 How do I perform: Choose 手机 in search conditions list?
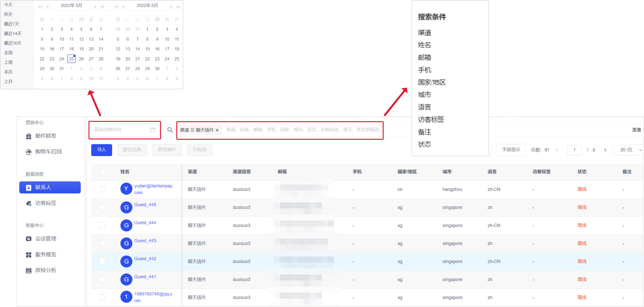pyautogui.click(x=425, y=70)
